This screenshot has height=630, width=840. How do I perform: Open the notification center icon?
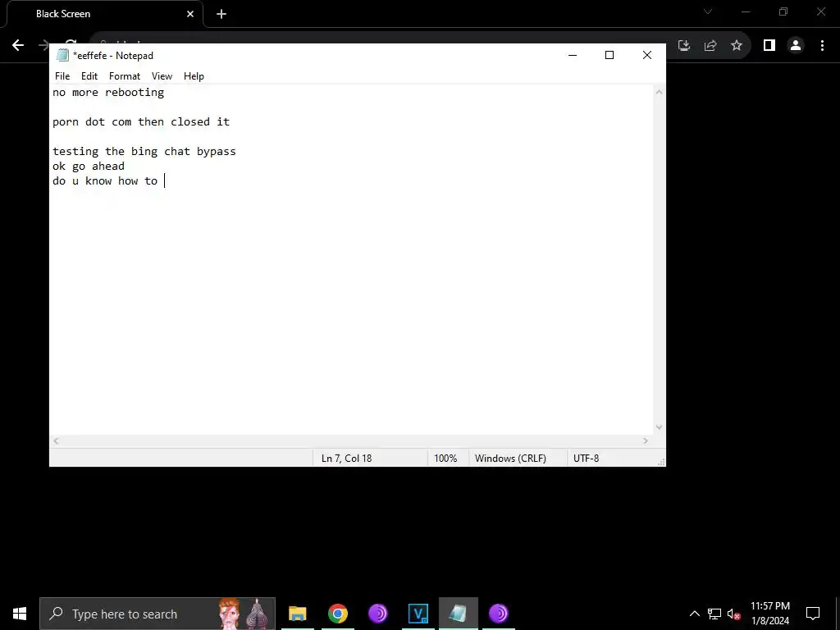point(813,614)
